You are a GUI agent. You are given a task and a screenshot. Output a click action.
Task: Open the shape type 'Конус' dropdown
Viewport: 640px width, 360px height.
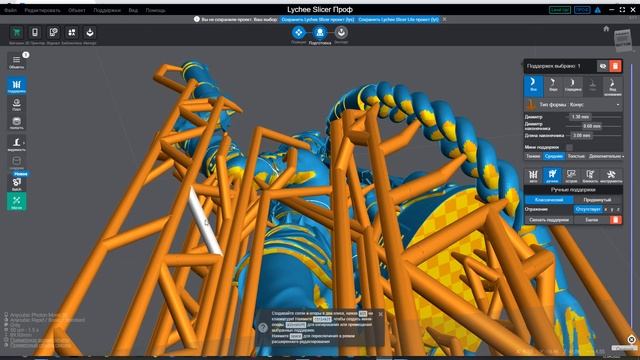(595, 104)
